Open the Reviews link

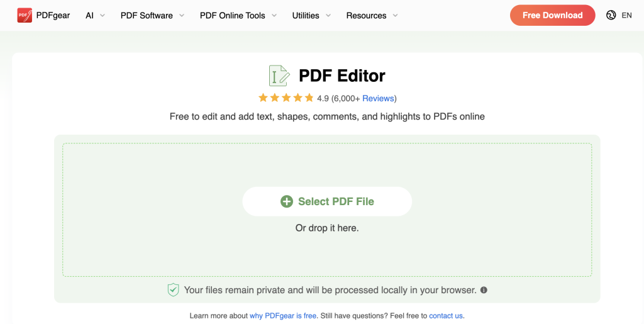[x=378, y=98]
